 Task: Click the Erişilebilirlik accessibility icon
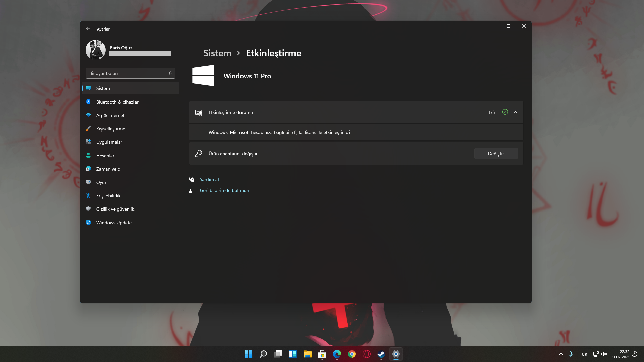pyautogui.click(x=88, y=195)
